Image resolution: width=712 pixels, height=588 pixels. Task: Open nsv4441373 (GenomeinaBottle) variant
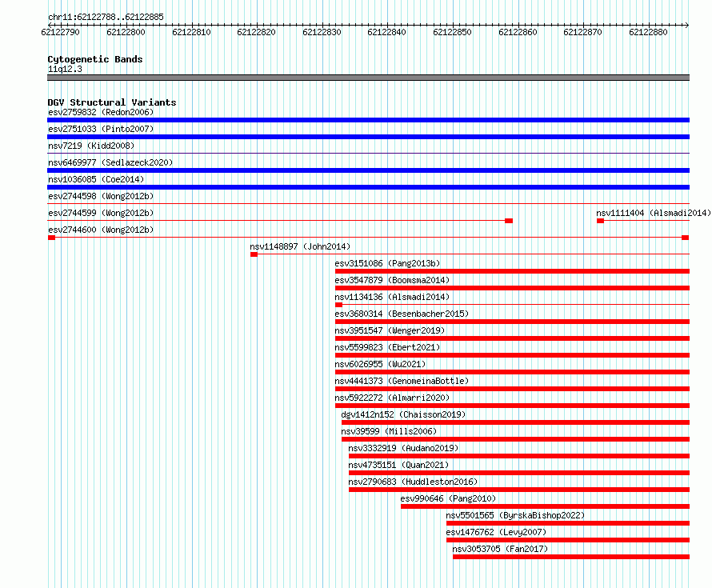coord(402,381)
